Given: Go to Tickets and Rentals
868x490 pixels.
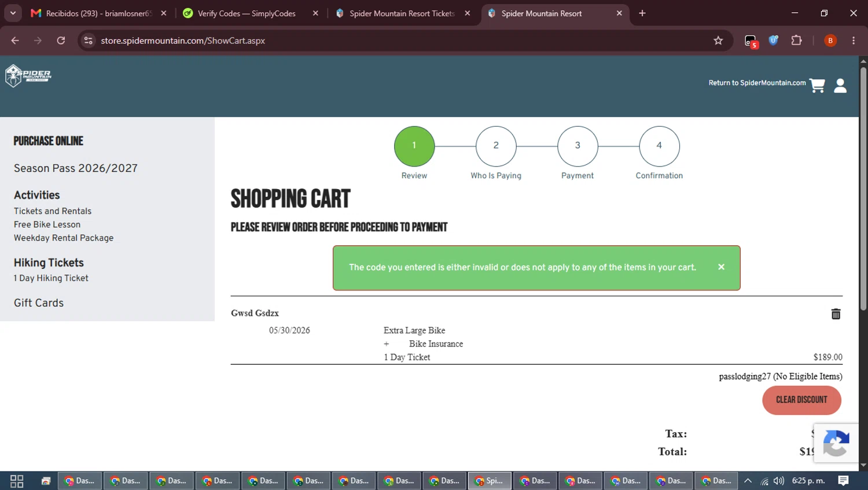Looking at the screenshot, I should [x=53, y=211].
